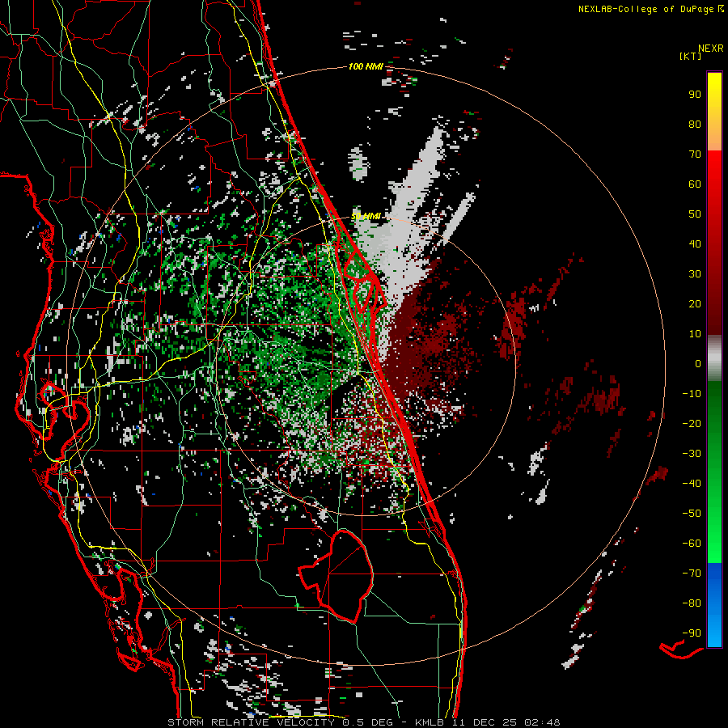This screenshot has width=728, height=728.
Task: Click the positive 50 knot scale value
Action: (x=695, y=214)
